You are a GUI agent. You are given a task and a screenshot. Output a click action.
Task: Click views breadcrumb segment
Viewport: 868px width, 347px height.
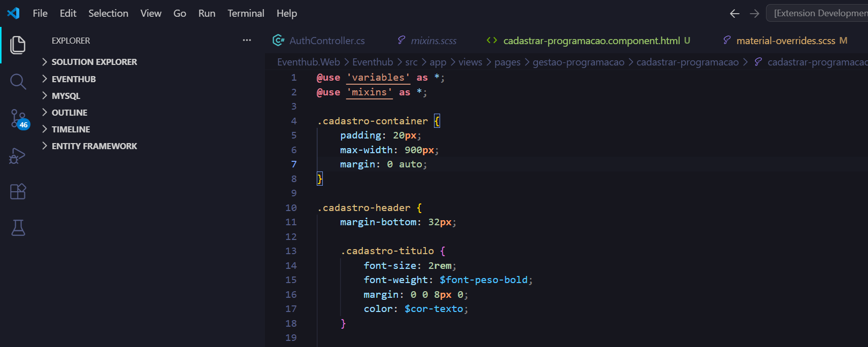pyautogui.click(x=470, y=62)
